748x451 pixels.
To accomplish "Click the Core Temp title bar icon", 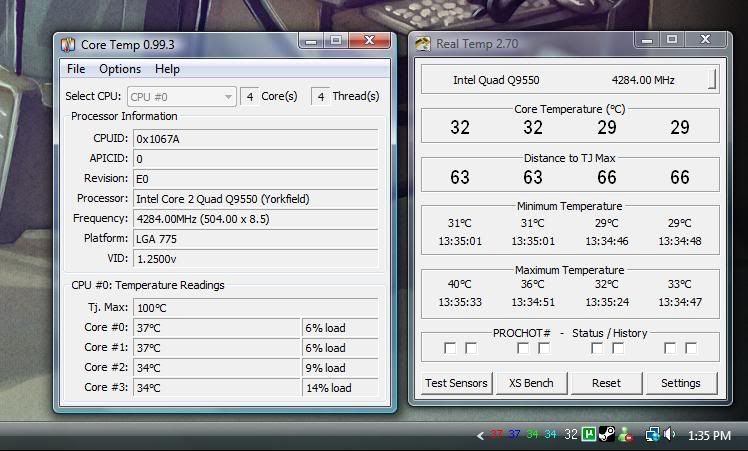I will (68, 44).
